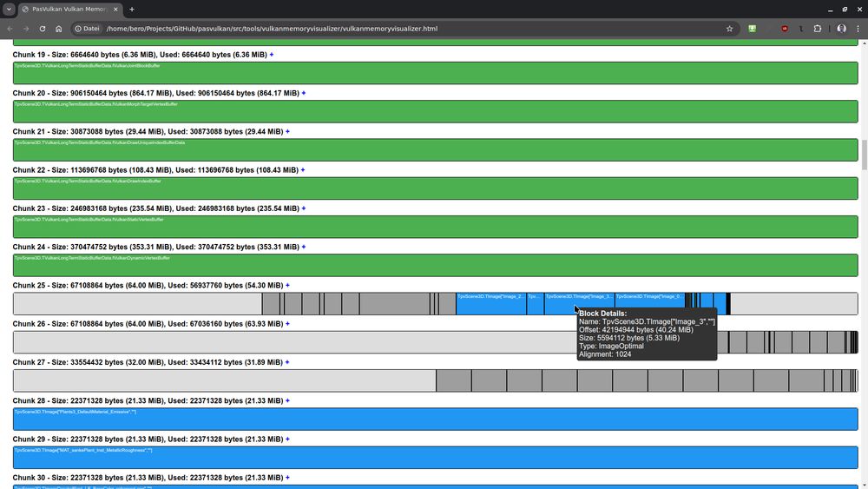Expand Chunk 30 details with plus sign
This screenshot has width=868, height=489.
tap(287, 478)
